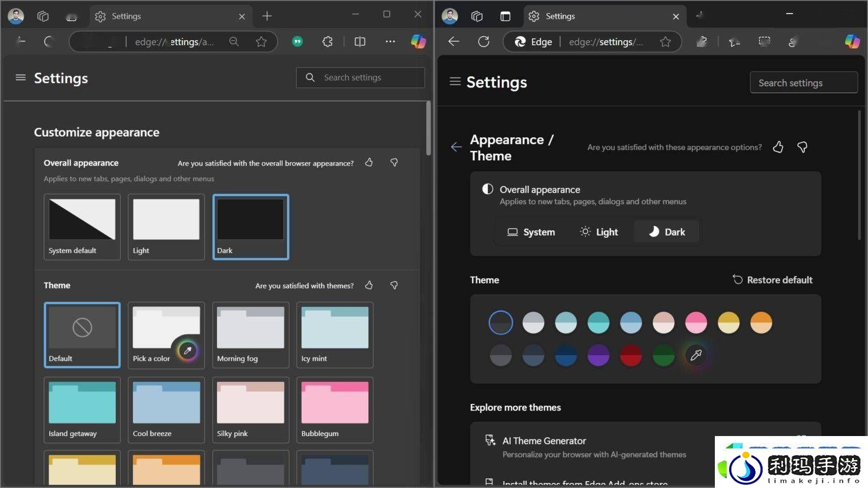This screenshot has width=868, height=488.
Task: Select the yellow theme color swatch
Action: point(728,323)
